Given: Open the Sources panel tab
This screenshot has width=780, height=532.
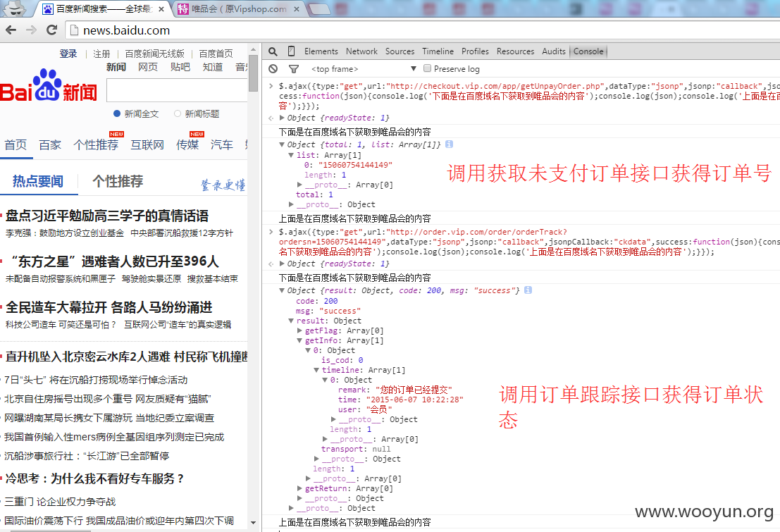Looking at the screenshot, I should coord(400,51).
